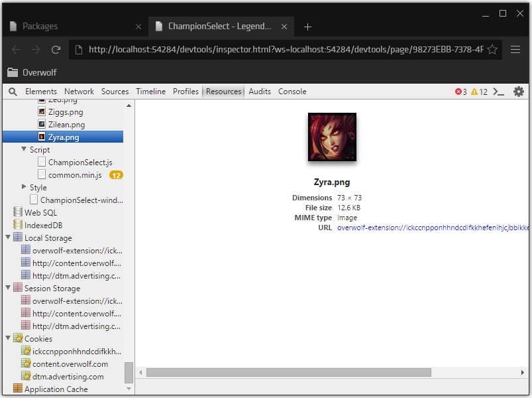The width and height of the screenshot is (532, 398).
Task: Open a new browser tab
Action: [307, 27]
